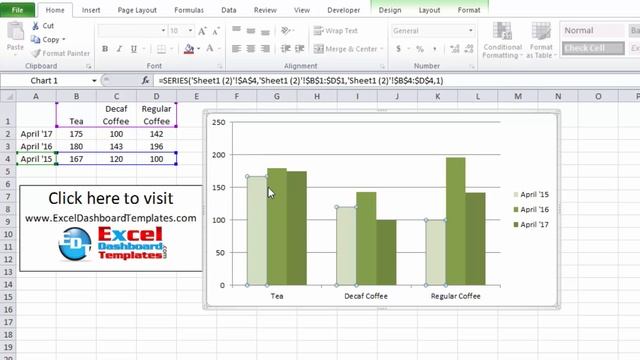Open the Alignment dialog launcher
Image resolution: width=640 pixels, height=360 pixels.
(x=382, y=66)
